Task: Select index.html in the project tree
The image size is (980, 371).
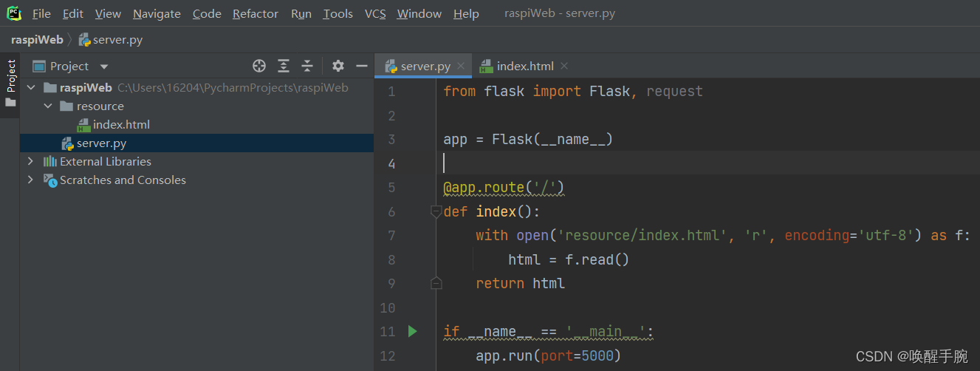Action: pos(196,124)
